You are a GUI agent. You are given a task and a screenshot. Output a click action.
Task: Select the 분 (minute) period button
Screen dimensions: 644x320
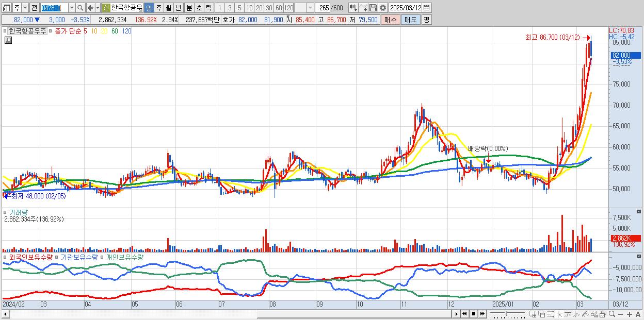(189, 8)
